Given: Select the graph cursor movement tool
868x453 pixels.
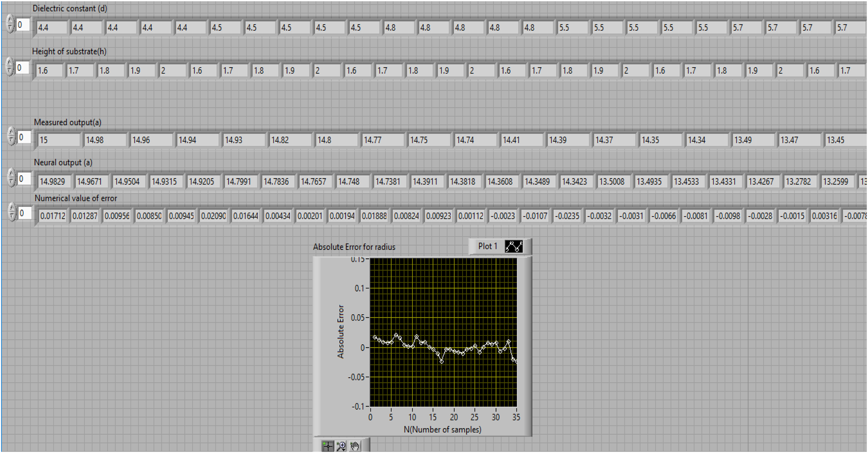Looking at the screenshot, I should click(x=327, y=446).
